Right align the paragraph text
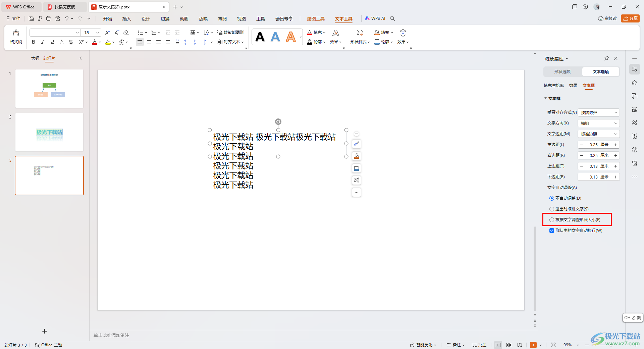Image resolution: width=644 pixels, height=349 pixels. [x=158, y=42]
